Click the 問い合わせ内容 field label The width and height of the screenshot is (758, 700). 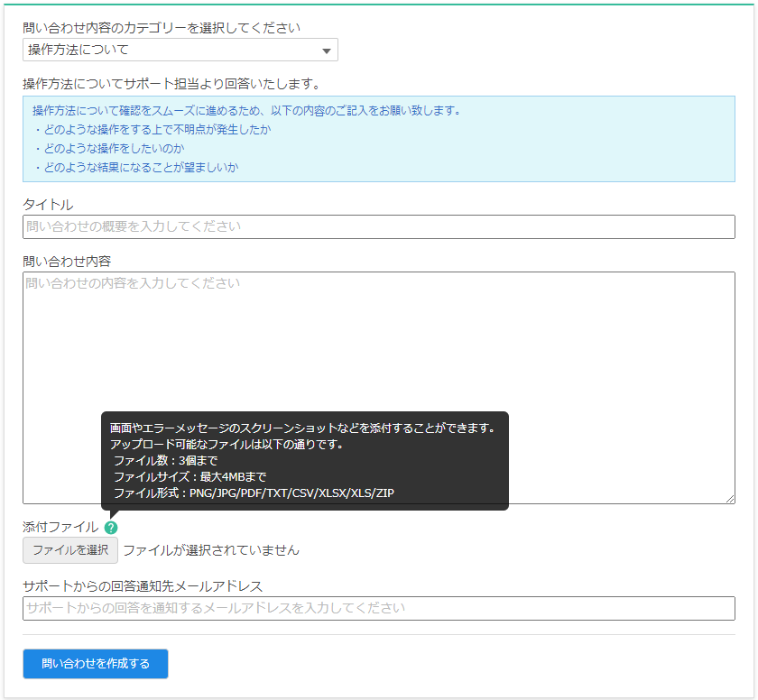67,262
